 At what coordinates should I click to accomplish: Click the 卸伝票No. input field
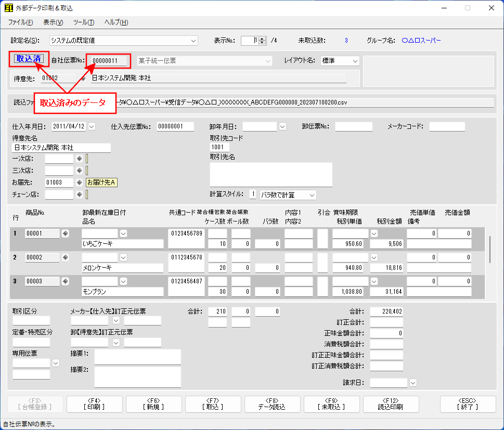[354, 126]
